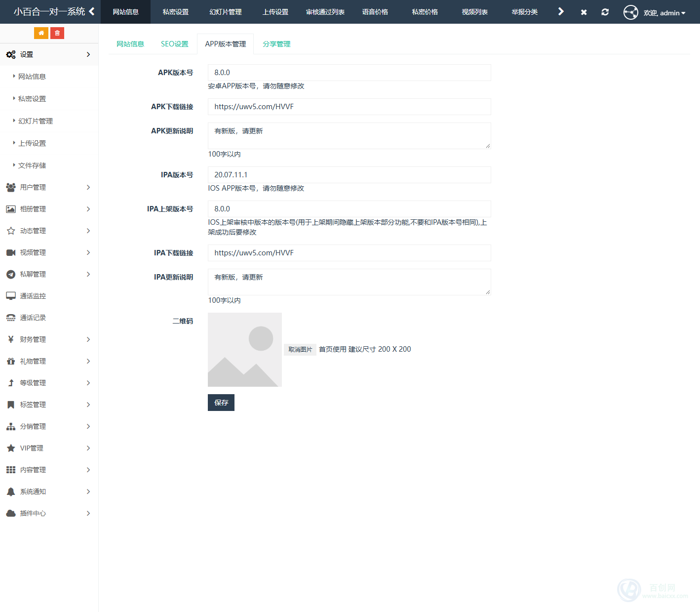
Task: Click the 礼物管理 gift icon
Action: (x=11, y=361)
